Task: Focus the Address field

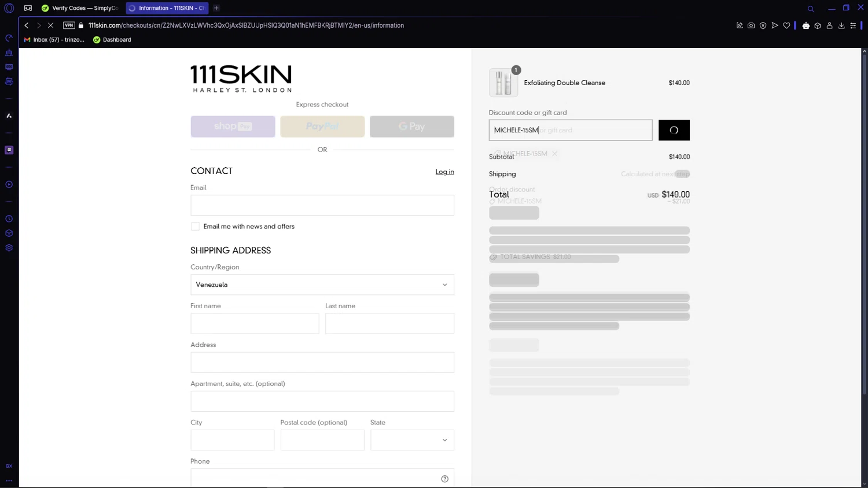Action: [x=322, y=363]
